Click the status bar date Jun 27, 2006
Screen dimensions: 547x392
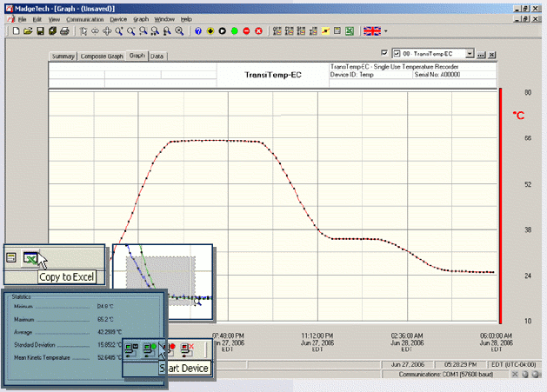408,364
